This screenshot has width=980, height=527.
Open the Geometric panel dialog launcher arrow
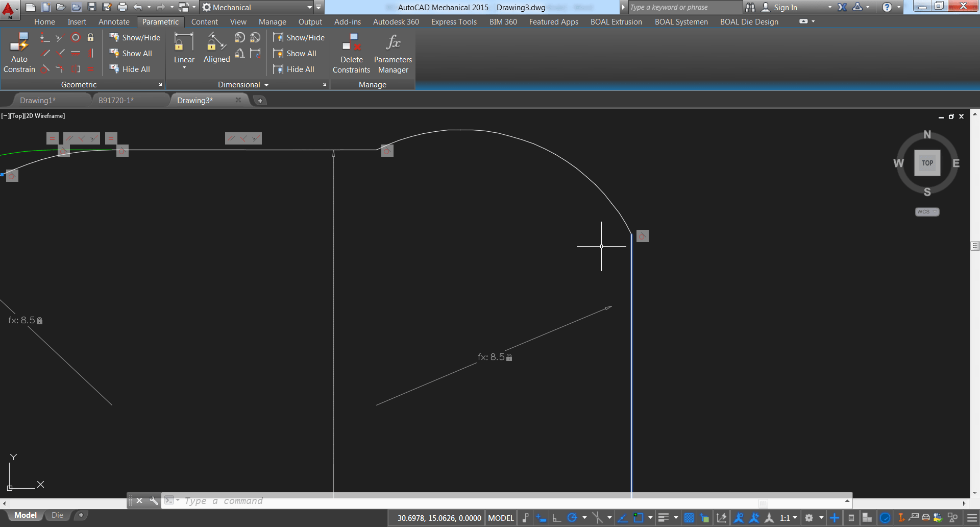160,85
